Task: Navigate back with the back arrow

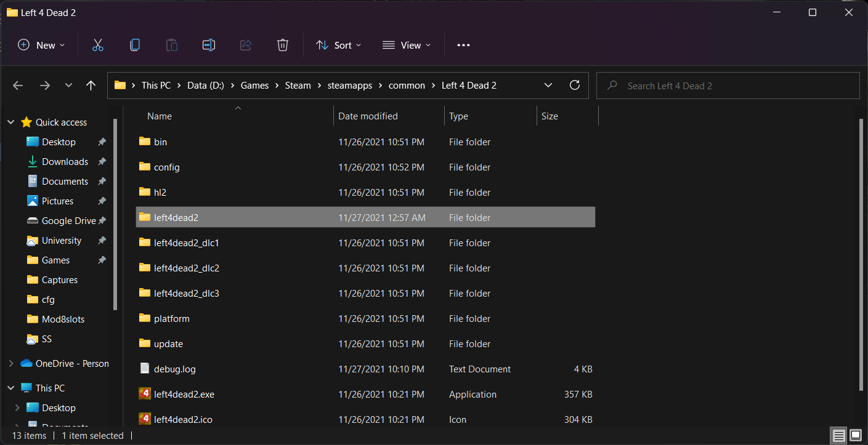Action: click(18, 85)
